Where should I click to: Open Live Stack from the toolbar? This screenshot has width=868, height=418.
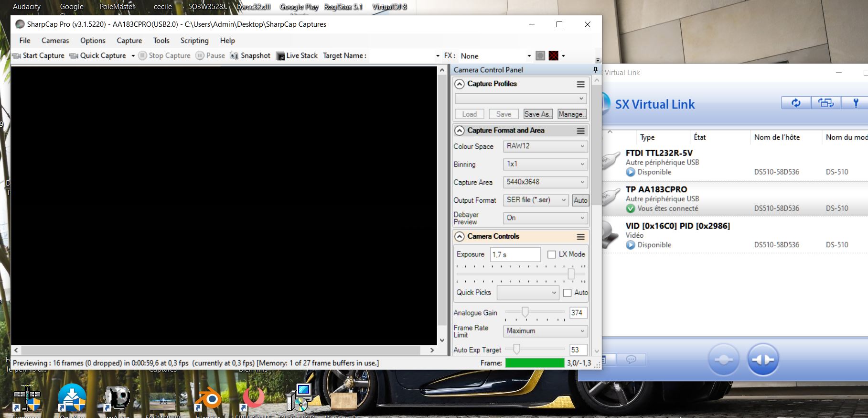coord(297,55)
